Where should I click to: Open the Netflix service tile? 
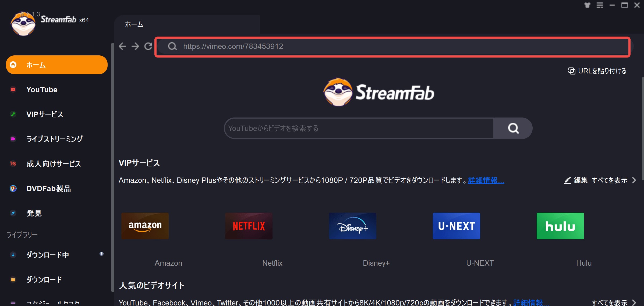coord(249,226)
